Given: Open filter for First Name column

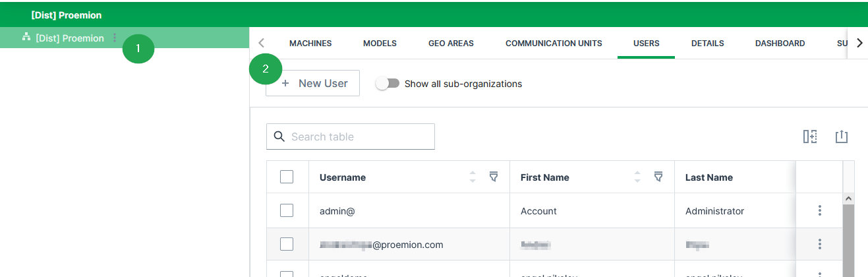Looking at the screenshot, I should tap(658, 177).
